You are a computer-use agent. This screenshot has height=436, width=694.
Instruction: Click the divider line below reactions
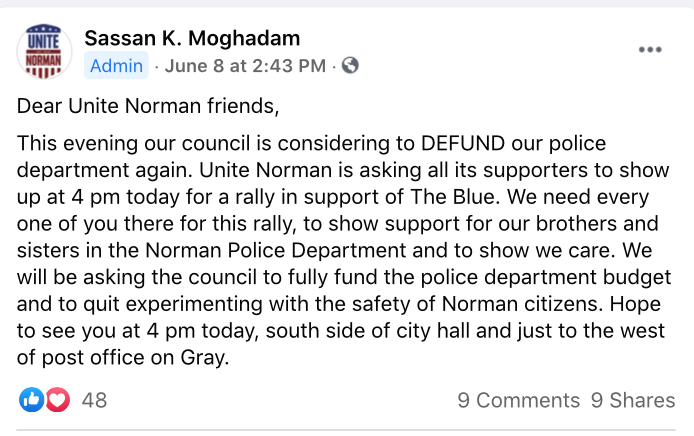pyautogui.click(x=346, y=429)
